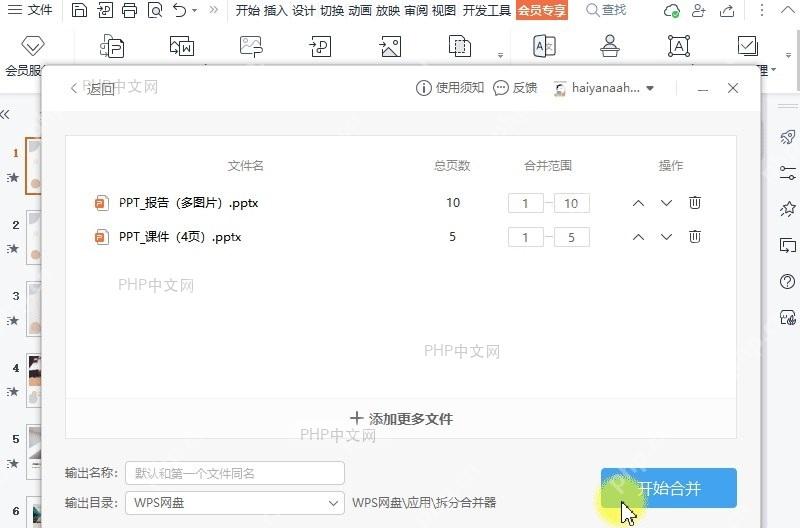Screen dimensions: 800x528
Task: Click the PDF conversion ribbon icon
Action: (x=112, y=46)
